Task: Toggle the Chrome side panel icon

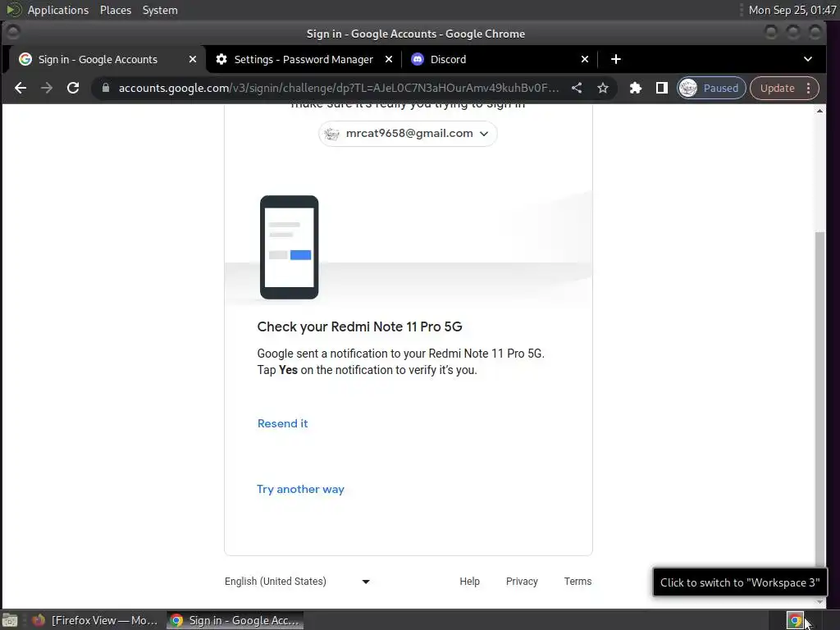Action: pyautogui.click(x=662, y=88)
